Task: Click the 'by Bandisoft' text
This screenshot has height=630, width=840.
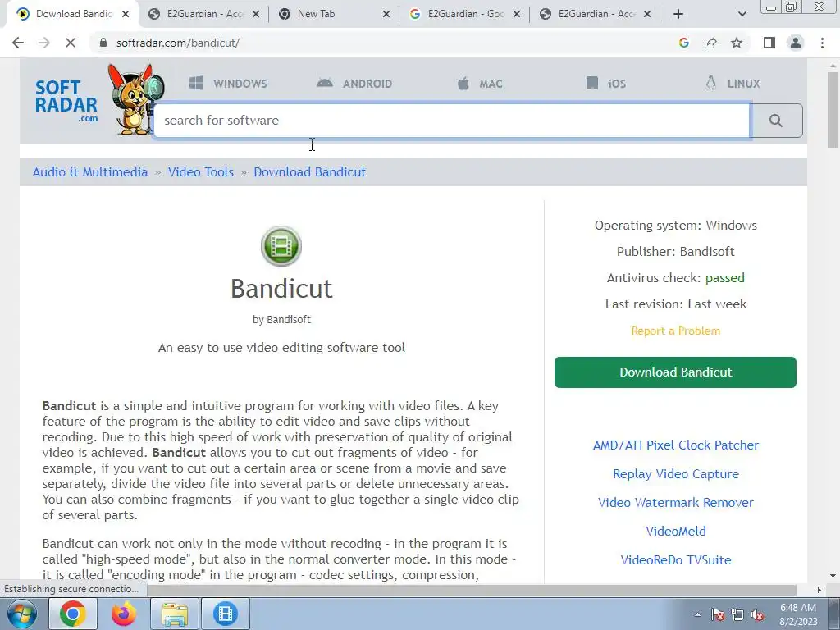Action: click(x=281, y=319)
